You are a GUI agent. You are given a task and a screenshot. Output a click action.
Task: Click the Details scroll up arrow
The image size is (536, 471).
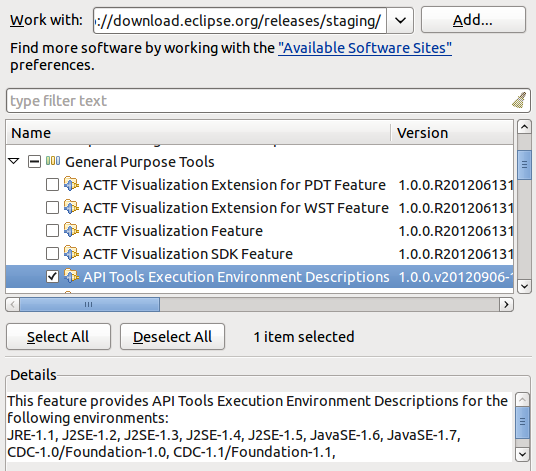pos(522,399)
